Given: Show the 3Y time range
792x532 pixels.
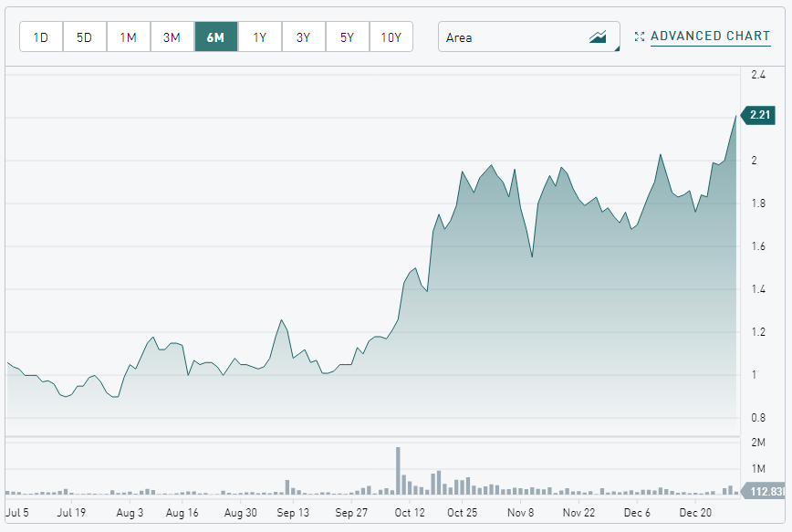Looking at the screenshot, I should click(303, 37).
